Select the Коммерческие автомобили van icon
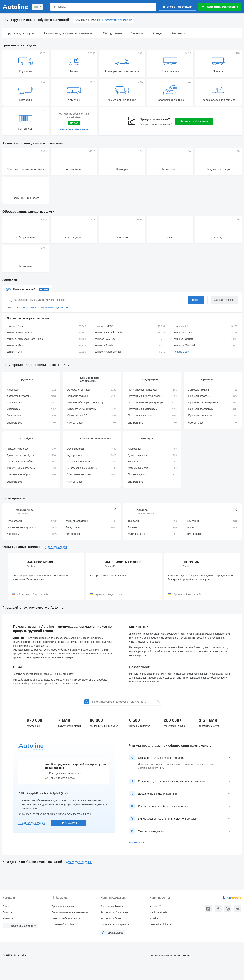Screen dimensions: 244x980 (122, 61)
